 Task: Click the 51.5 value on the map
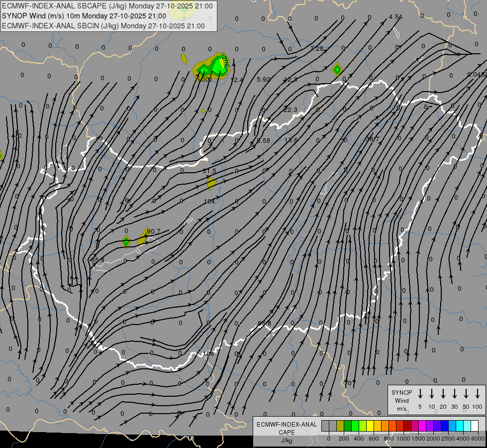209,171
